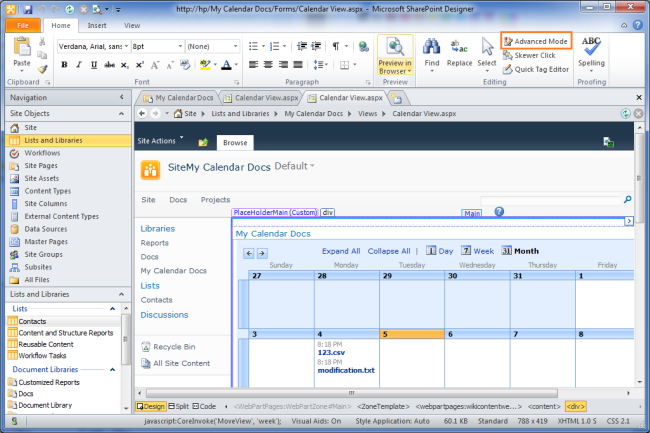Image resolution: width=650 pixels, height=433 pixels.
Task: Open the My Calendar Docs document tab
Action: point(178,98)
